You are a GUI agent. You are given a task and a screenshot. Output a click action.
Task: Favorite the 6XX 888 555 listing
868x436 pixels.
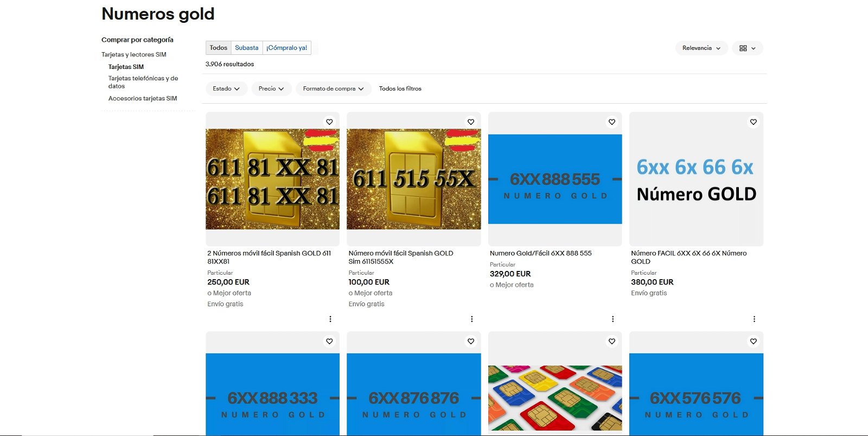point(611,122)
